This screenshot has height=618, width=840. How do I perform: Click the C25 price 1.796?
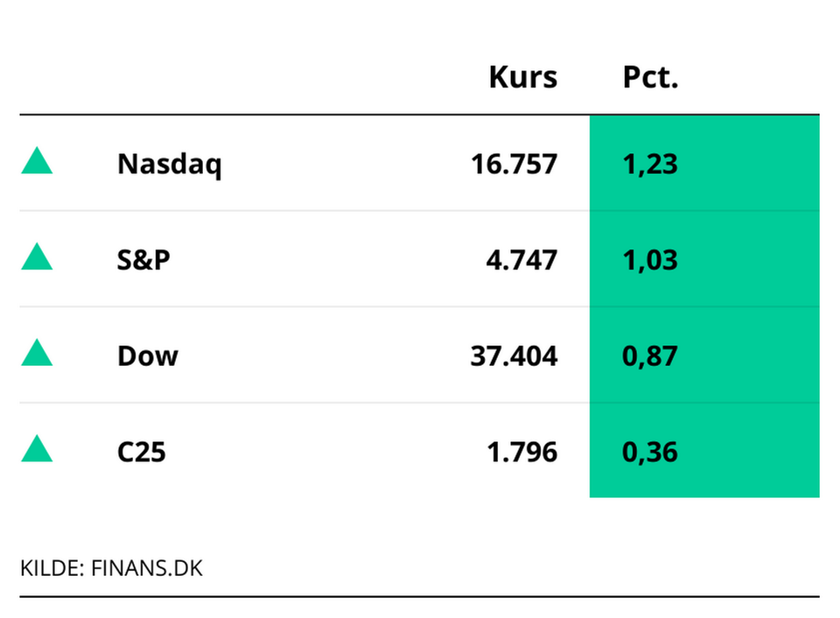(x=521, y=453)
